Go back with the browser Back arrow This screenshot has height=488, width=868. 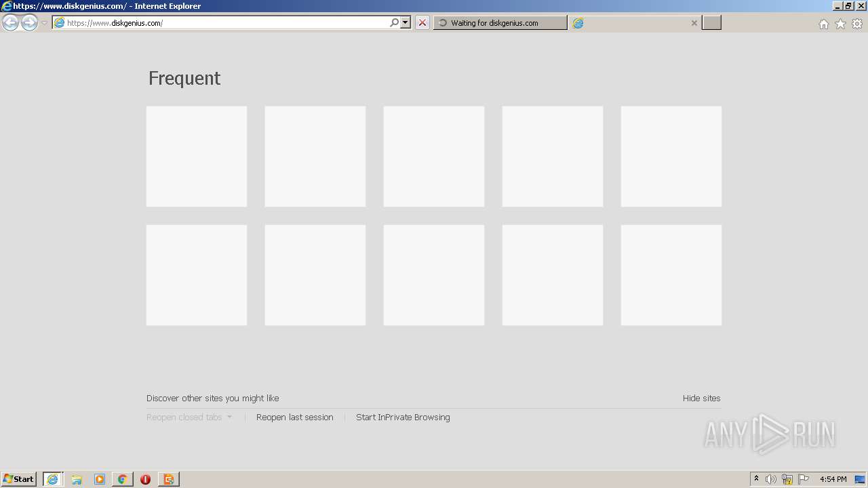[x=10, y=23]
